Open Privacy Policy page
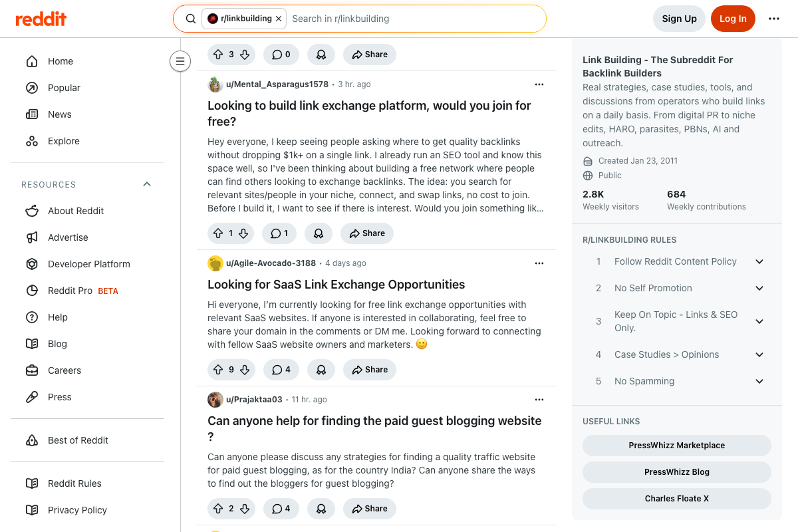798x532 pixels. pyautogui.click(x=87, y=510)
